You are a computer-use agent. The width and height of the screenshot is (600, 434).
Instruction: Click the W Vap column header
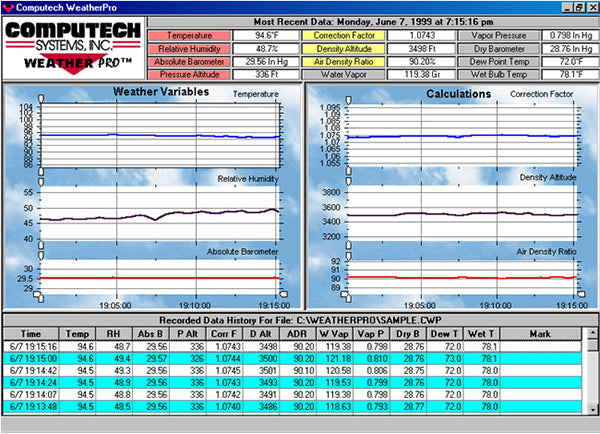tap(366, 334)
